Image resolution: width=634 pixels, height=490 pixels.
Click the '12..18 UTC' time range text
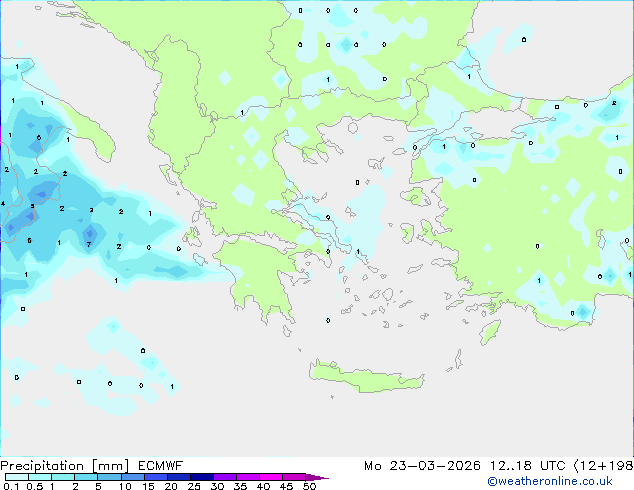[x=527, y=466]
